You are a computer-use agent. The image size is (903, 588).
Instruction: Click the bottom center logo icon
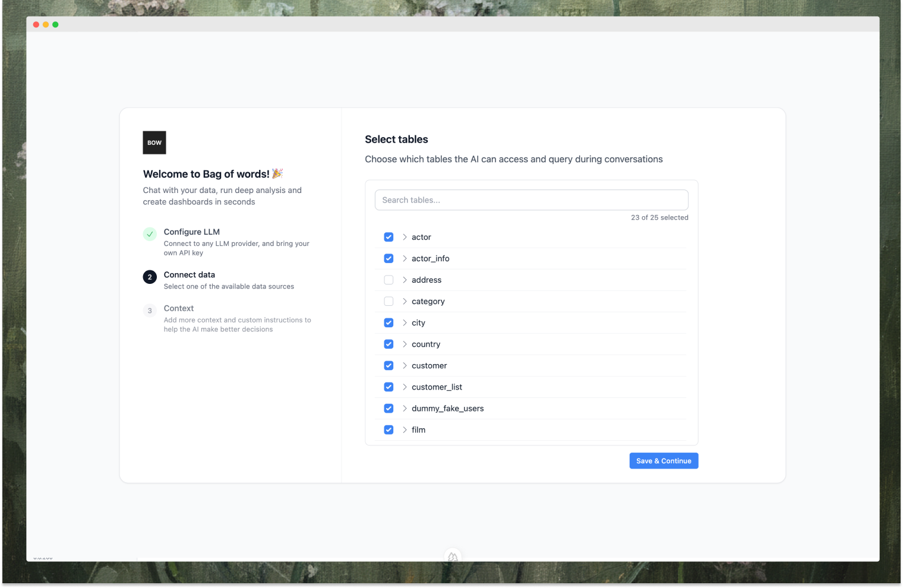pos(453,557)
